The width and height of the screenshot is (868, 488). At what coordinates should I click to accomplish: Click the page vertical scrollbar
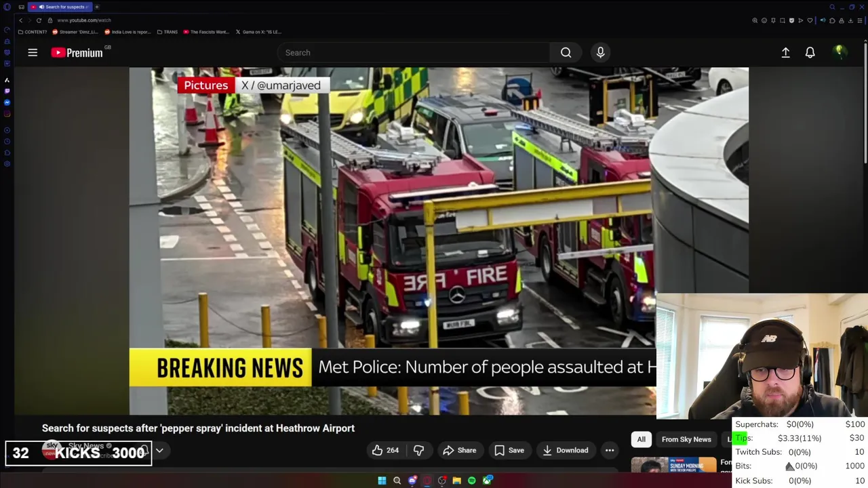click(x=865, y=102)
